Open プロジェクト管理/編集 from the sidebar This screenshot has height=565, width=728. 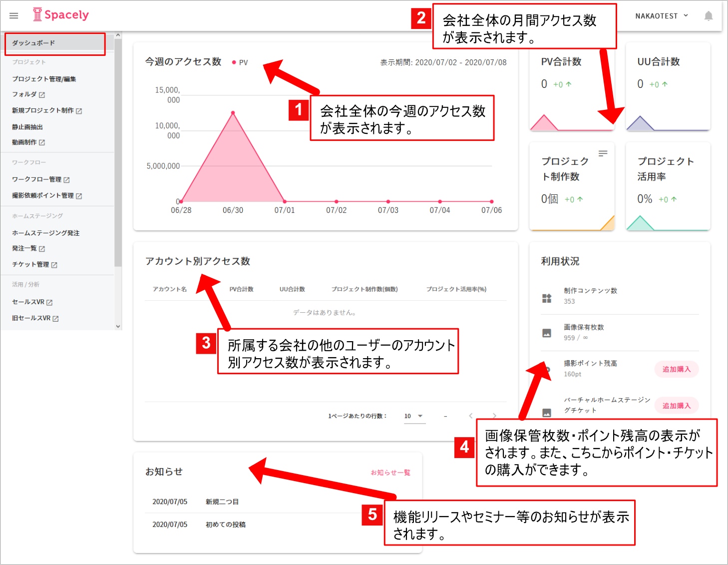[44, 79]
